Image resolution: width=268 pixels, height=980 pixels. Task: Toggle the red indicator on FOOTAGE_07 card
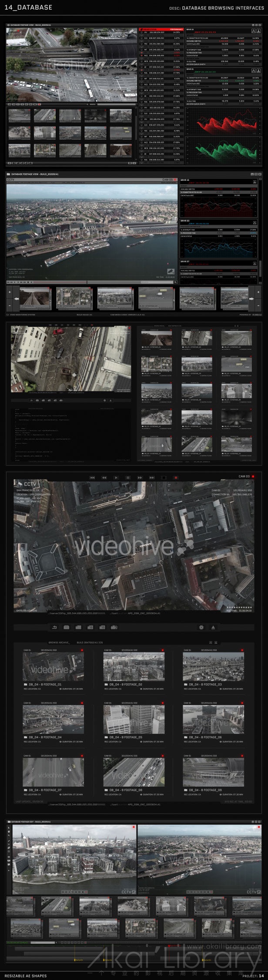tap(82, 755)
